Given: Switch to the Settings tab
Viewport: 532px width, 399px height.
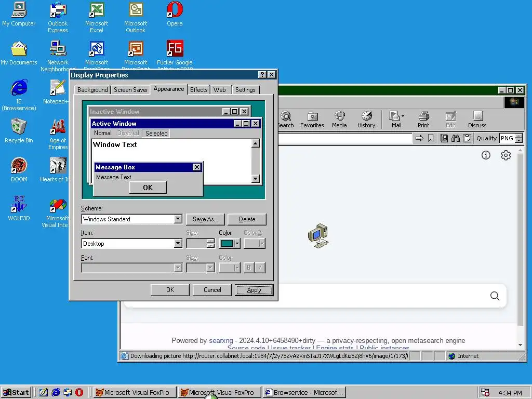Looking at the screenshot, I should pyautogui.click(x=245, y=89).
